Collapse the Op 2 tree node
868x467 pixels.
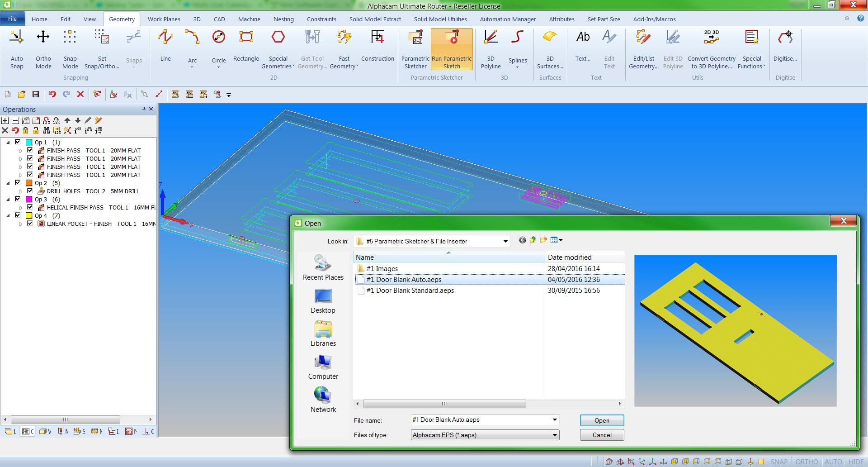tap(8, 183)
